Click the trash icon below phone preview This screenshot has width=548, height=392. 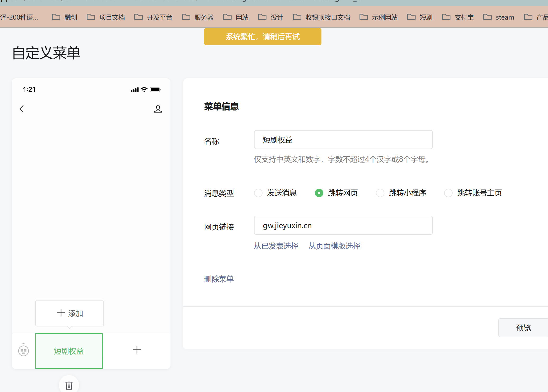tap(69, 385)
